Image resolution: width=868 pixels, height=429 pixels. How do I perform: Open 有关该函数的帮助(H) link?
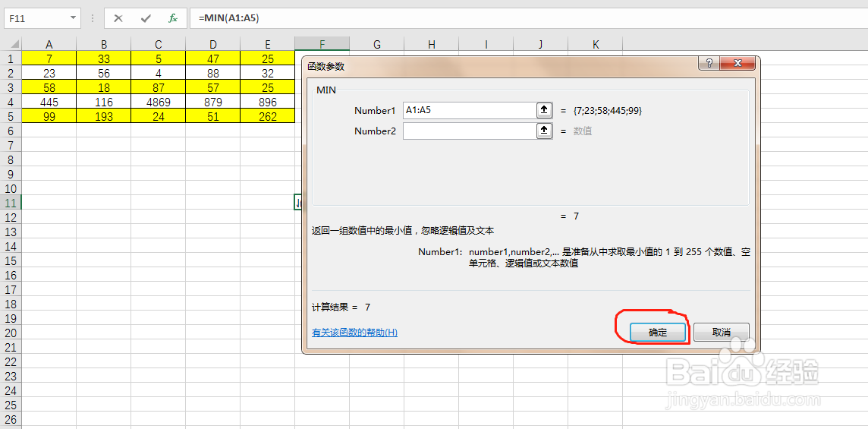click(x=355, y=333)
